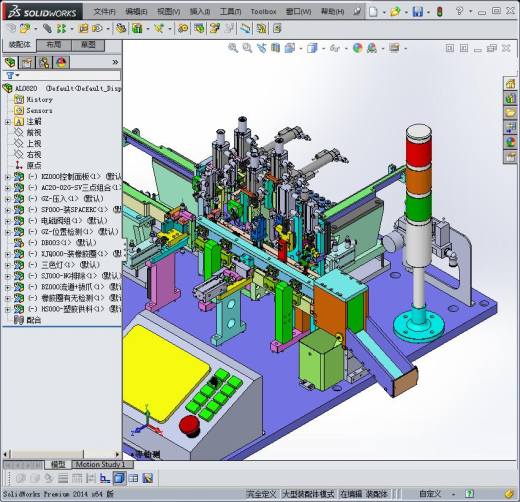Click the left arrow on tree horizontal scrollbar

point(5,454)
